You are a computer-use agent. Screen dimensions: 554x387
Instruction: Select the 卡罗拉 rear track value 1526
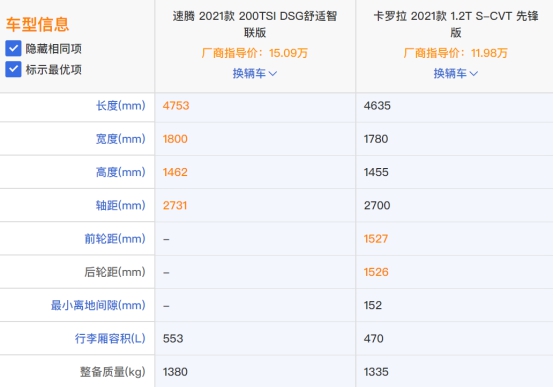376,272
